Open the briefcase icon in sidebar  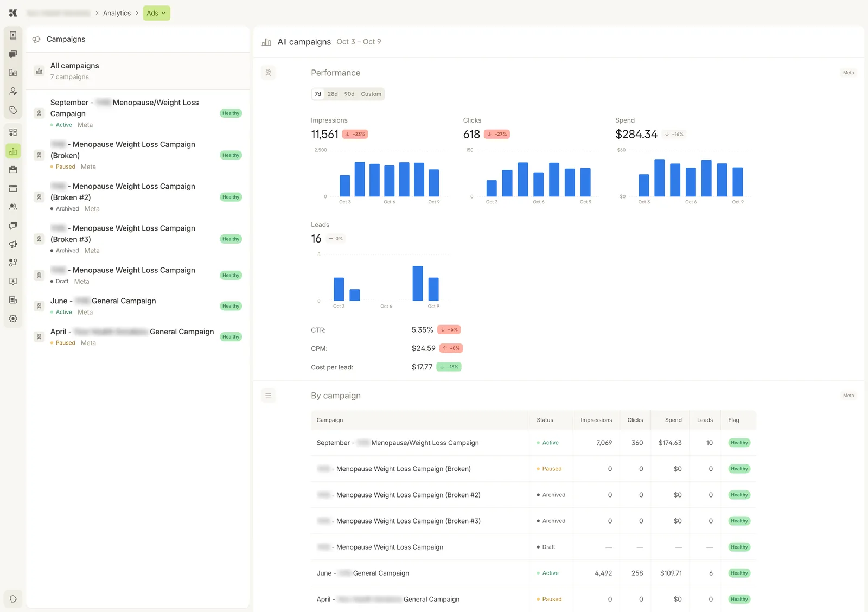pyautogui.click(x=13, y=170)
